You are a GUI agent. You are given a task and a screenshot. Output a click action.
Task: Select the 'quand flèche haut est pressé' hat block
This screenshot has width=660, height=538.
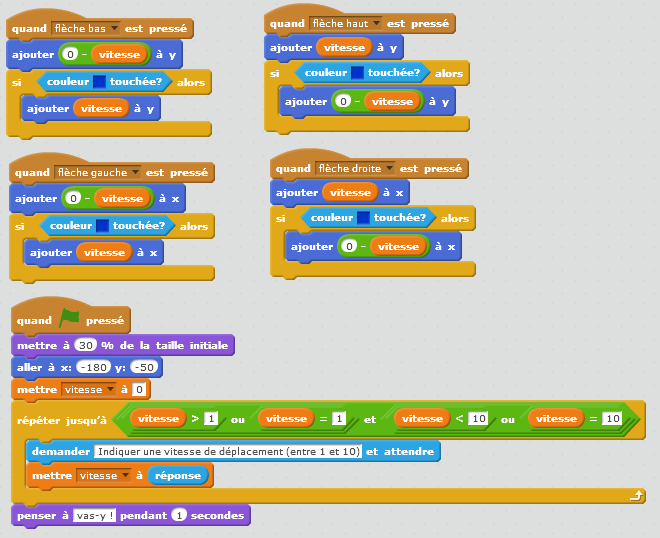click(360, 20)
